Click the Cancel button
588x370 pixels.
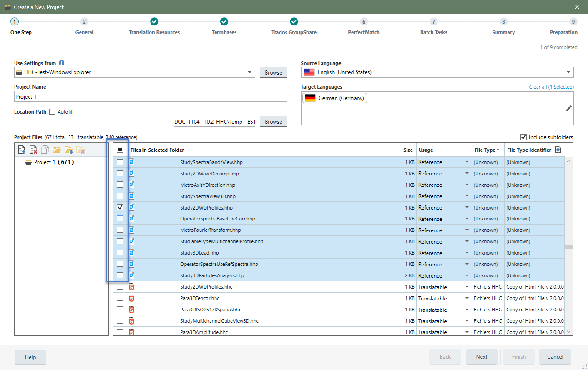555,357
